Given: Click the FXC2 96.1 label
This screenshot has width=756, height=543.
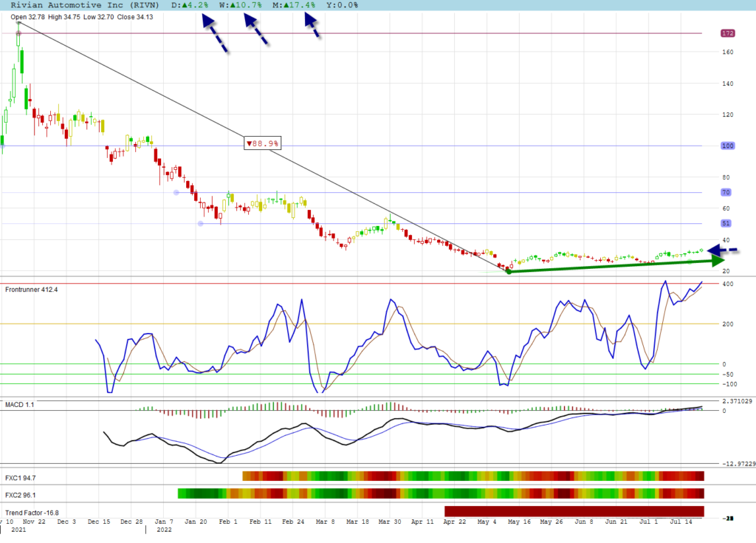Looking at the screenshot, I should 20,495.
